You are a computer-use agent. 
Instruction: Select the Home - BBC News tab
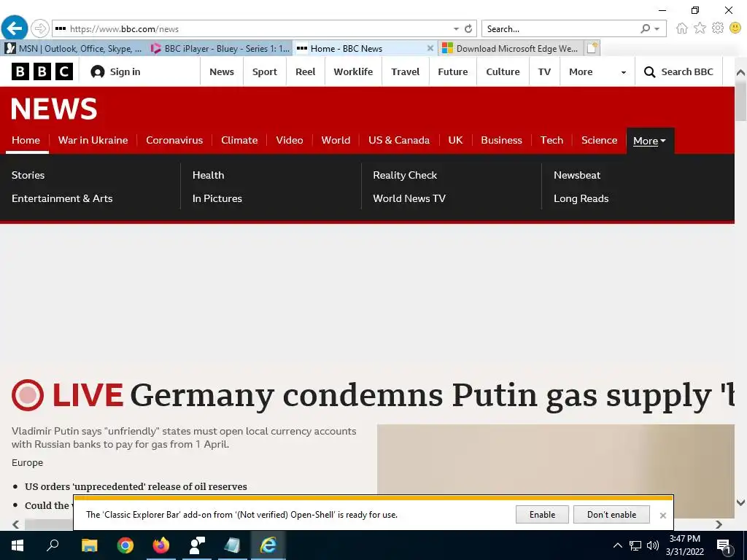coord(365,48)
